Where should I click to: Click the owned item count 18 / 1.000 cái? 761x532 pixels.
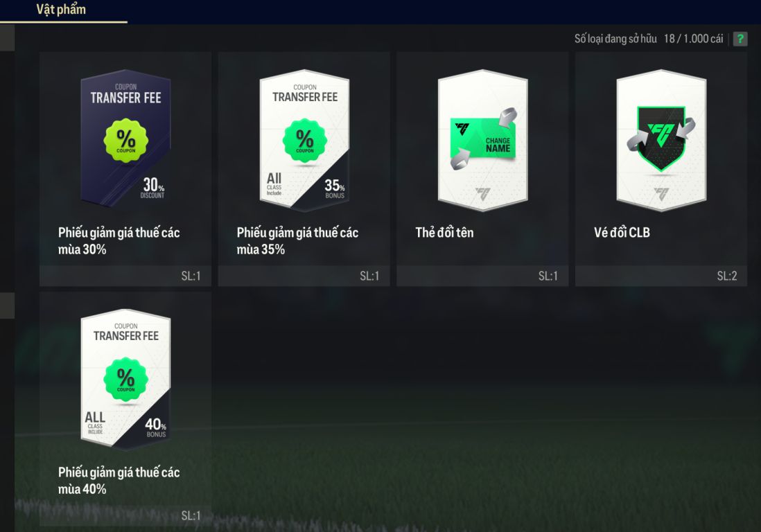point(694,39)
